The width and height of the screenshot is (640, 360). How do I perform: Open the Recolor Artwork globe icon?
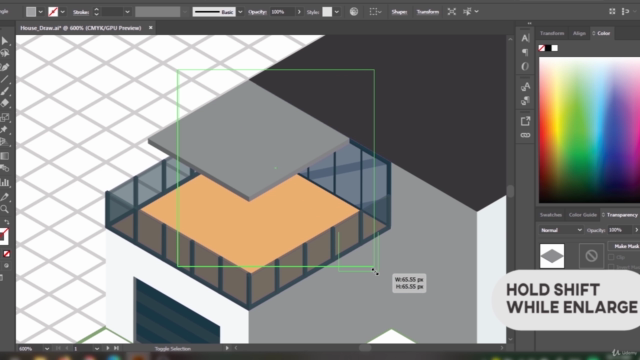click(x=354, y=12)
